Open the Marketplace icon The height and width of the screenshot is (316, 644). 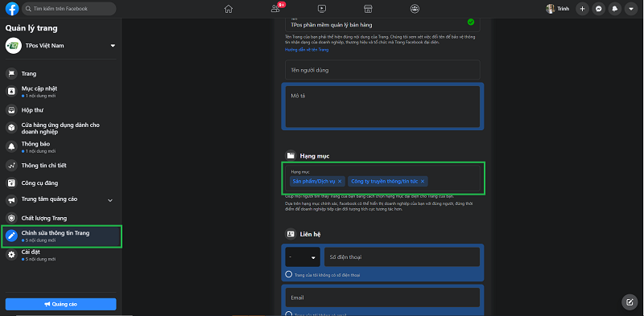369,9
